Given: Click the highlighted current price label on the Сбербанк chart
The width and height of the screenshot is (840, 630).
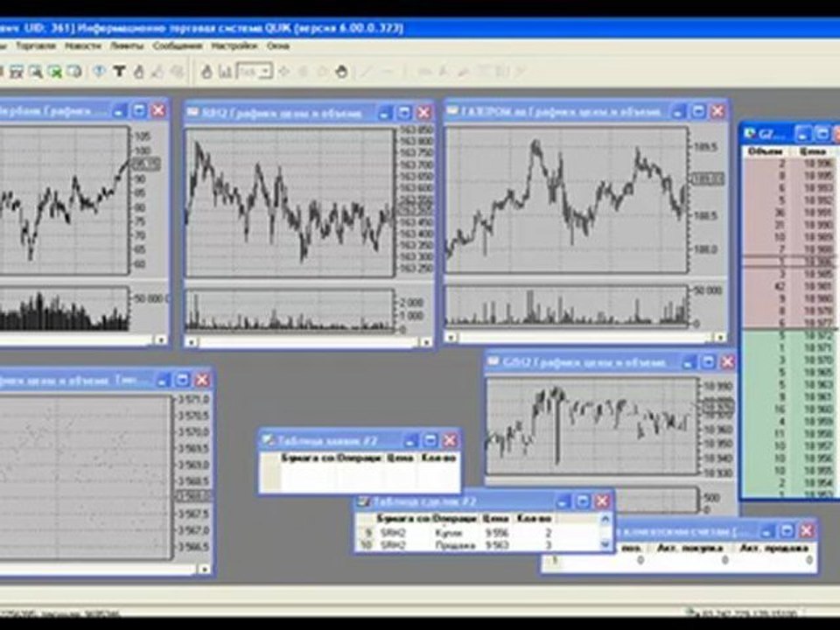Looking at the screenshot, I should [144, 164].
